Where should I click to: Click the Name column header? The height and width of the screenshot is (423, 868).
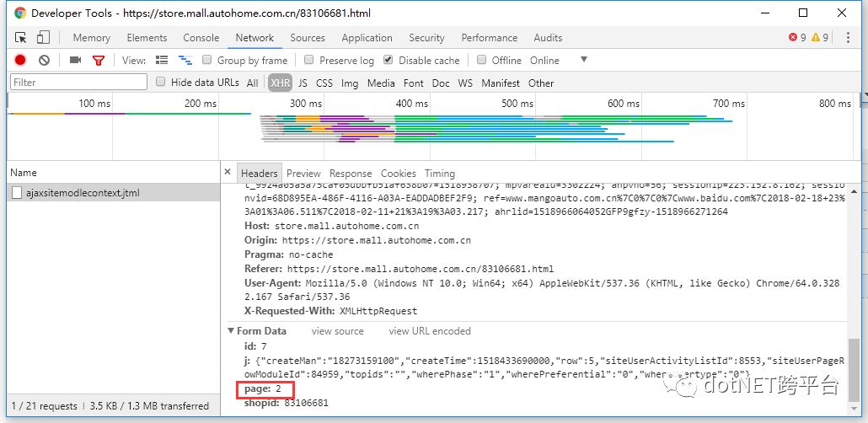[114, 172]
